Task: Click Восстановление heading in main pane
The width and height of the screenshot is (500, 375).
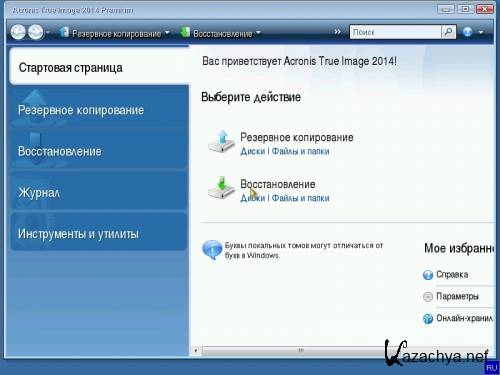Action: [x=278, y=184]
